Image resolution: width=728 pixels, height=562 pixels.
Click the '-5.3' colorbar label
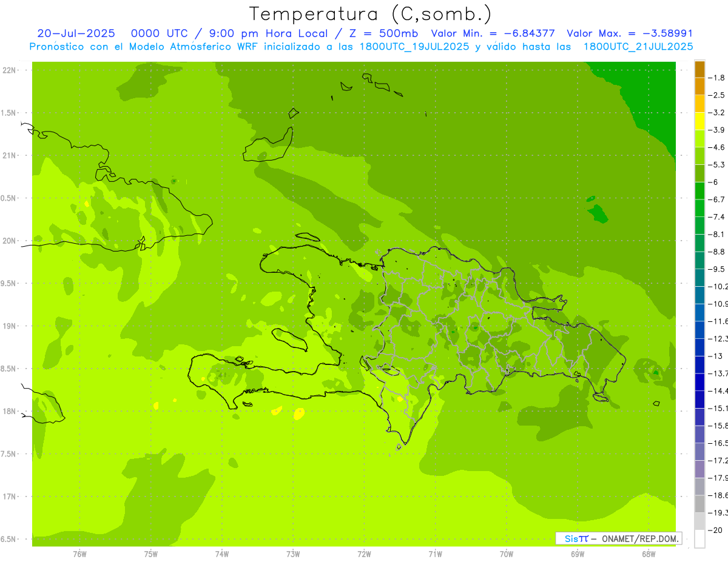(716, 165)
